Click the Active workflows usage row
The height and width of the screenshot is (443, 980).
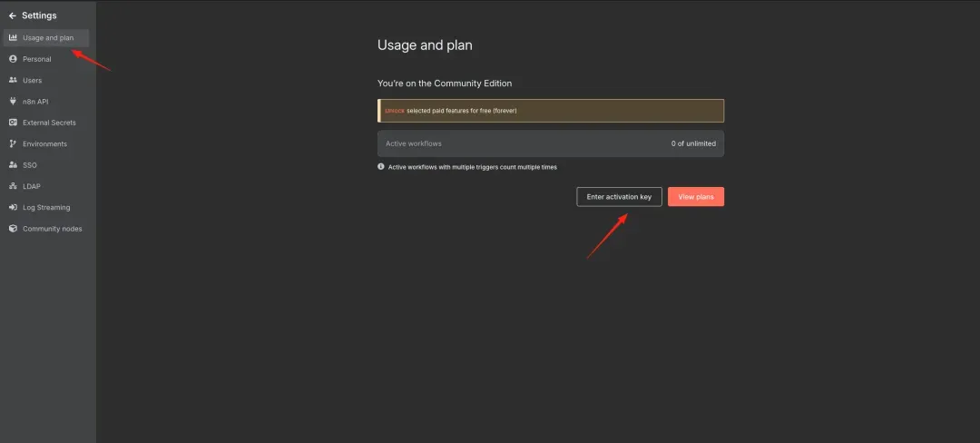point(551,143)
